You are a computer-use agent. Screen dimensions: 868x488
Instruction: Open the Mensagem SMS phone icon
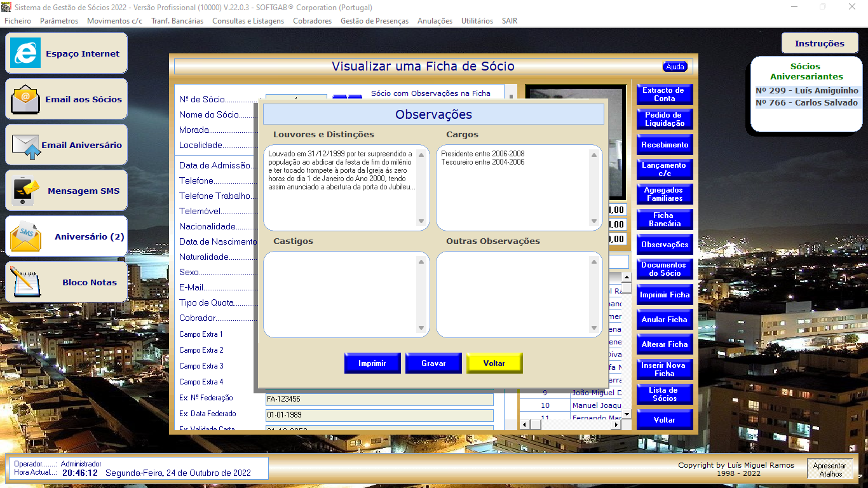point(25,191)
